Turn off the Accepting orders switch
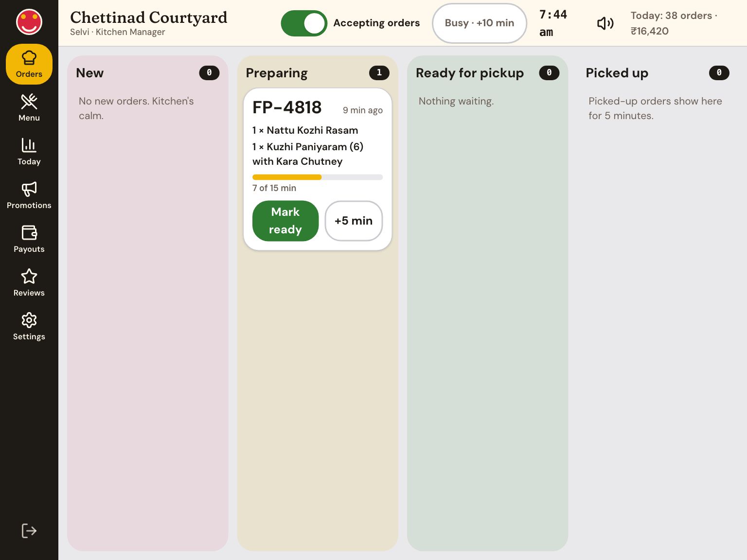Screen dimensions: 747x560 [x=304, y=23]
